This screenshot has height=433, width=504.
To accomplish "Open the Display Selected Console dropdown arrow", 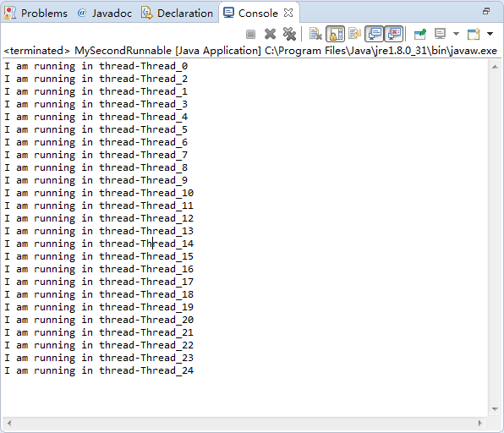I will point(456,34).
